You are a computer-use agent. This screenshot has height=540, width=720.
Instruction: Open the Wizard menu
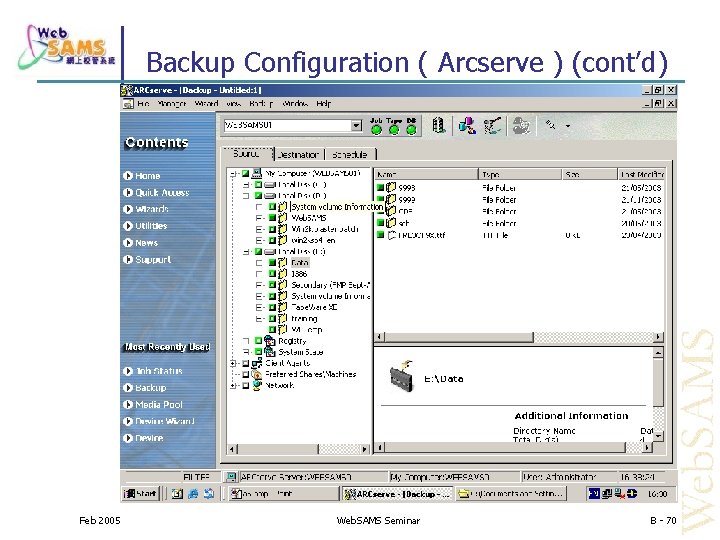coord(206,104)
